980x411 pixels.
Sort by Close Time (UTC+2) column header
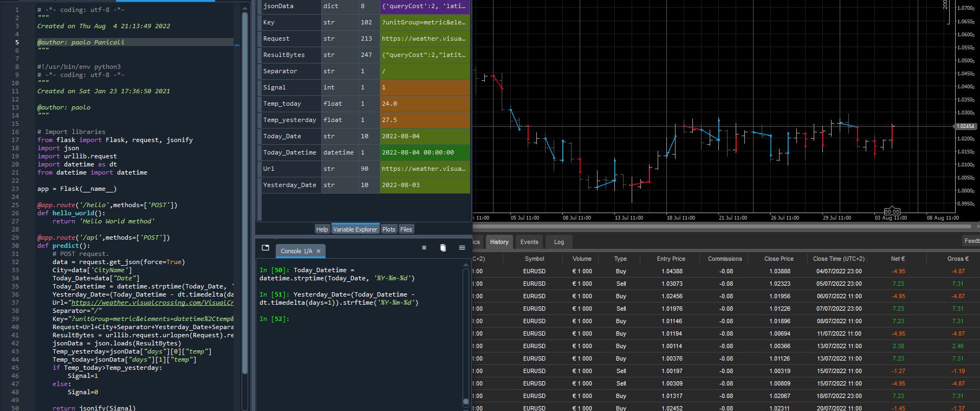coord(839,259)
